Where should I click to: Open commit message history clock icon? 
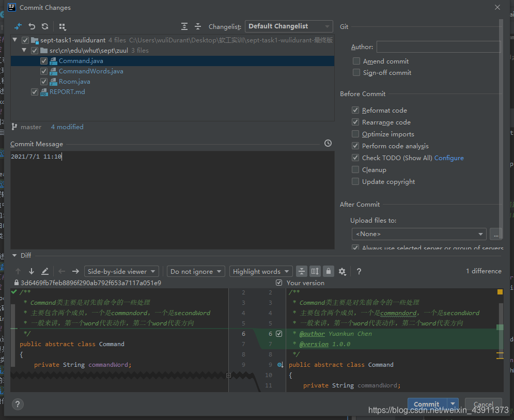(x=328, y=143)
